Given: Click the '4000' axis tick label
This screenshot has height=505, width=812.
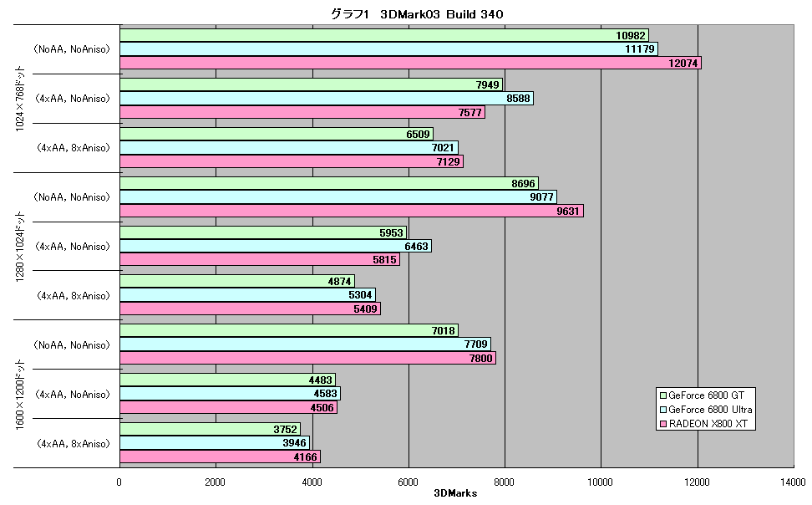Looking at the screenshot, I should point(312,482).
